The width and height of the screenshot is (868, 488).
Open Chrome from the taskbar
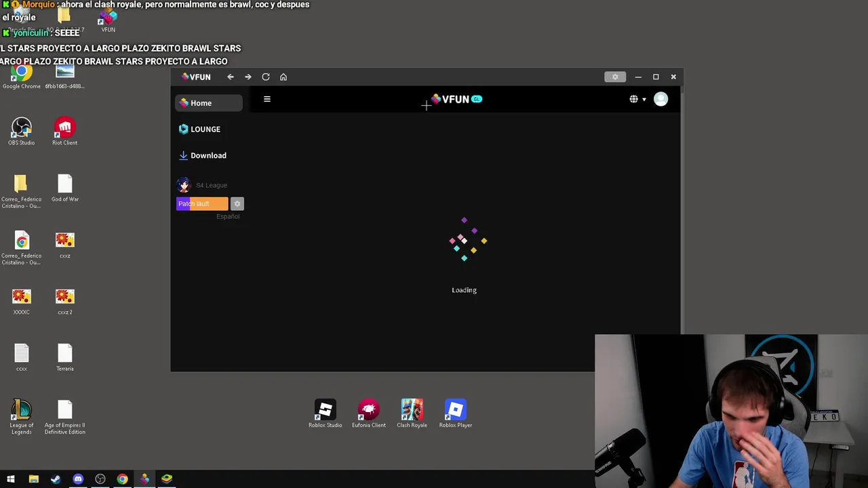coord(122,479)
